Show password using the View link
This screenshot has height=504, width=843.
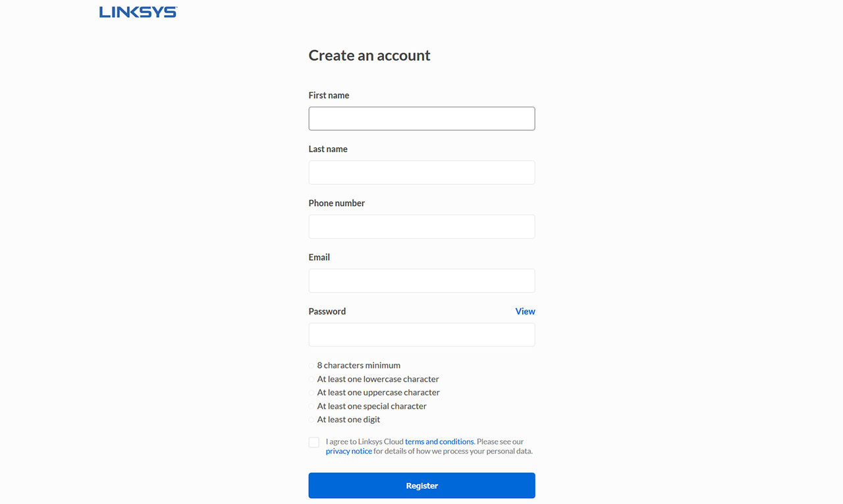[x=525, y=311]
